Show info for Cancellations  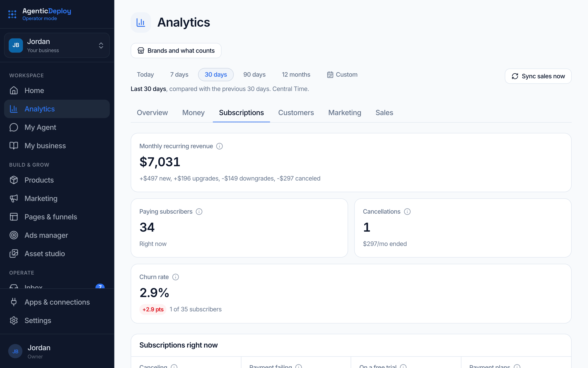pyautogui.click(x=407, y=212)
